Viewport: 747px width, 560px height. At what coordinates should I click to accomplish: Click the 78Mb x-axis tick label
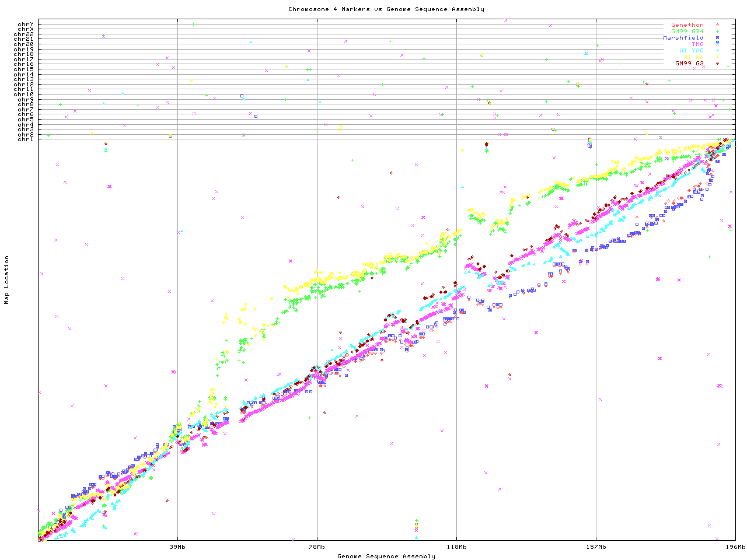click(x=317, y=547)
